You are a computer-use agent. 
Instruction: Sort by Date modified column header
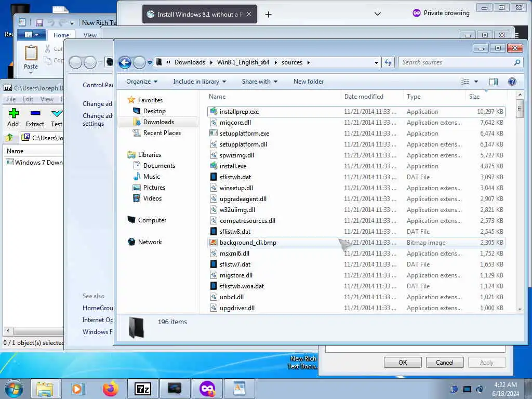click(x=364, y=97)
